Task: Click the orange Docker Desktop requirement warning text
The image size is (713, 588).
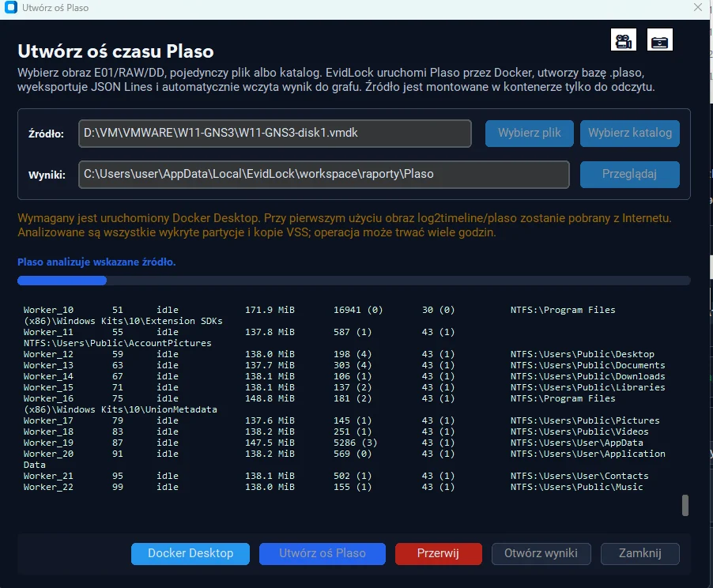Action: coord(345,225)
